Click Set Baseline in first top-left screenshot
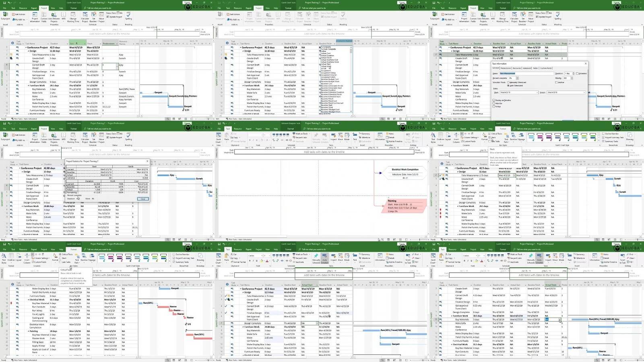This screenshot has height=362, width=644. [93, 16]
